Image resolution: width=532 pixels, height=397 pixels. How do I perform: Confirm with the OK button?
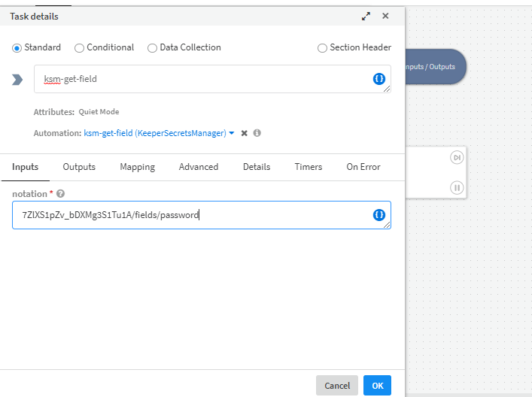(x=377, y=386)
